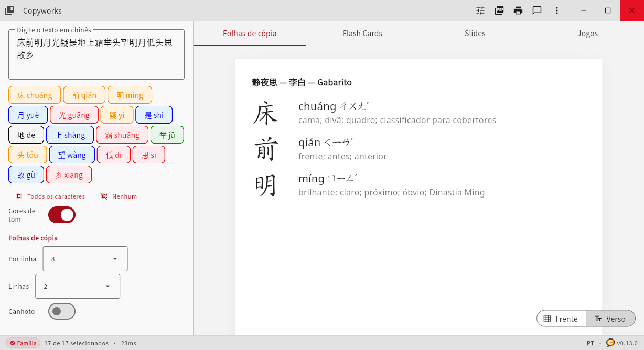Click the definition 'frente; antes; anterior'

[x=342, y=156]
